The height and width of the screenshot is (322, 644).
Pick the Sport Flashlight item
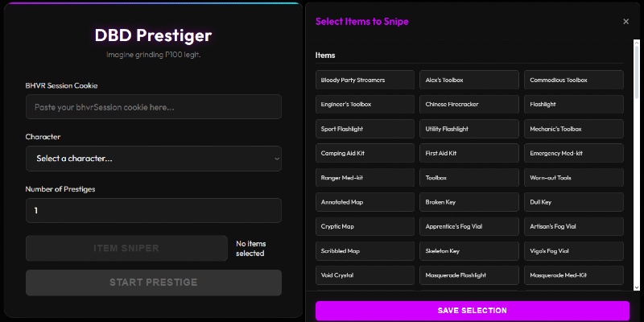(x=366, y=129)
